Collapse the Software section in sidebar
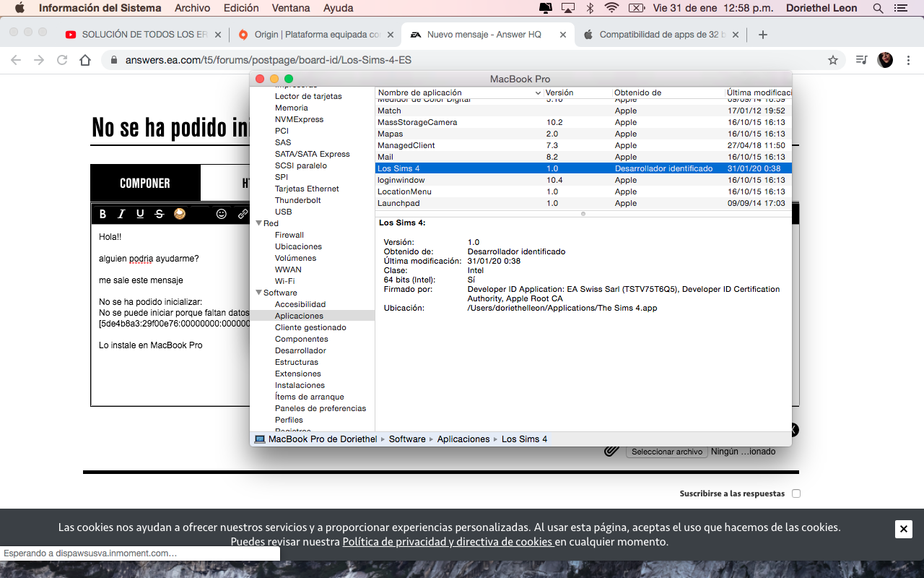 pyautogui.click(x=258, y=293)
